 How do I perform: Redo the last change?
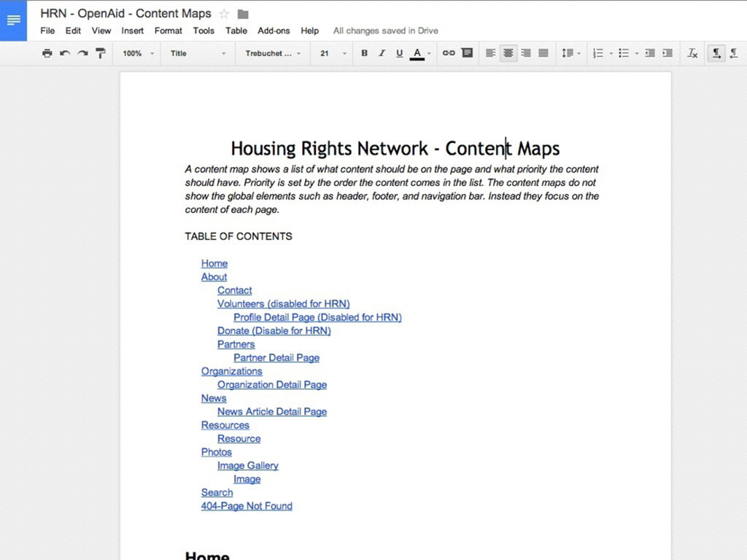[83, 53]
